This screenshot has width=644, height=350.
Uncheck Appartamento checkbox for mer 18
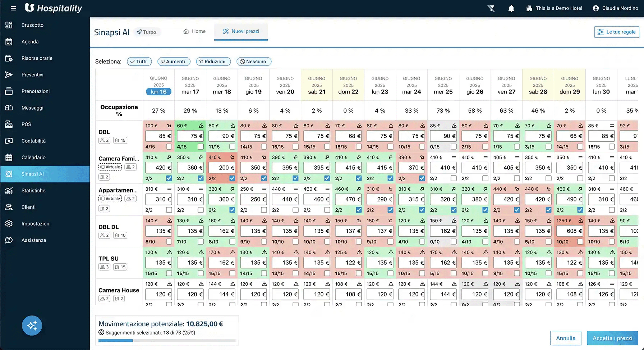point(232,210)
